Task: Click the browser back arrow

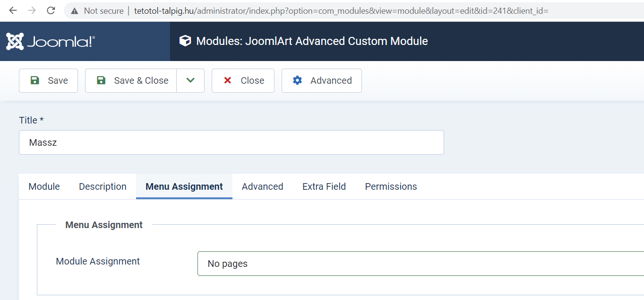Action: (13, 10)
